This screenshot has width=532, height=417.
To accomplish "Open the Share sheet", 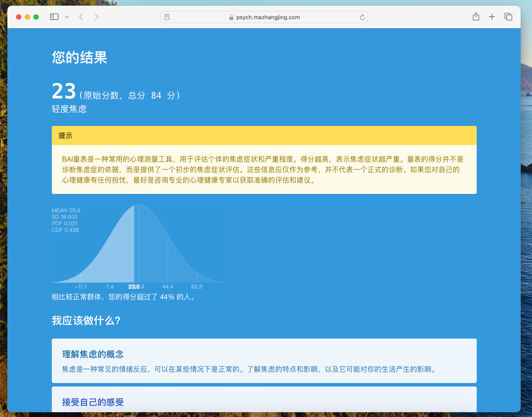I will click(x=476, y=16).
